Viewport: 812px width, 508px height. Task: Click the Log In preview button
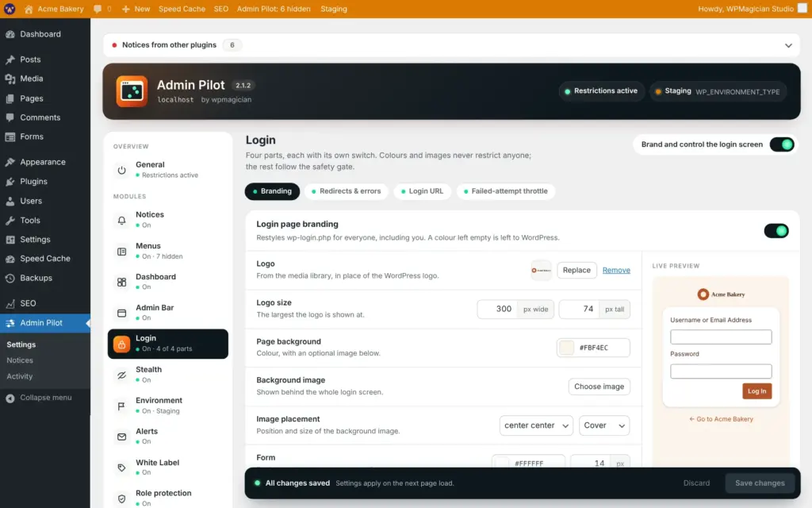pyautogui.click(x=756, y=391)
